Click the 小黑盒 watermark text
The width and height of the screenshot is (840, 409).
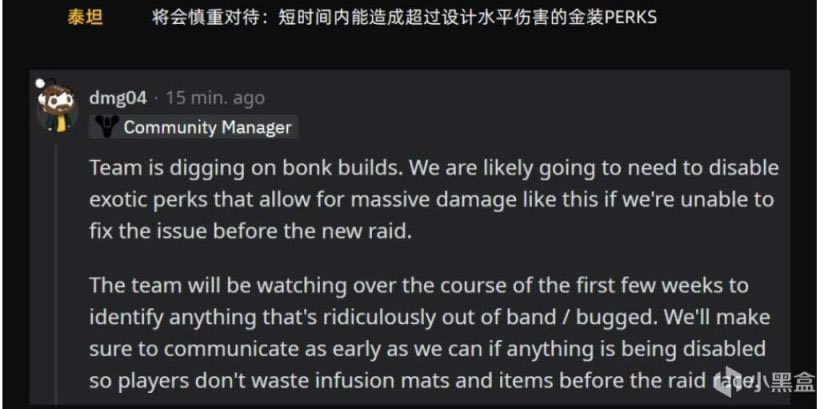click(786, 382)
